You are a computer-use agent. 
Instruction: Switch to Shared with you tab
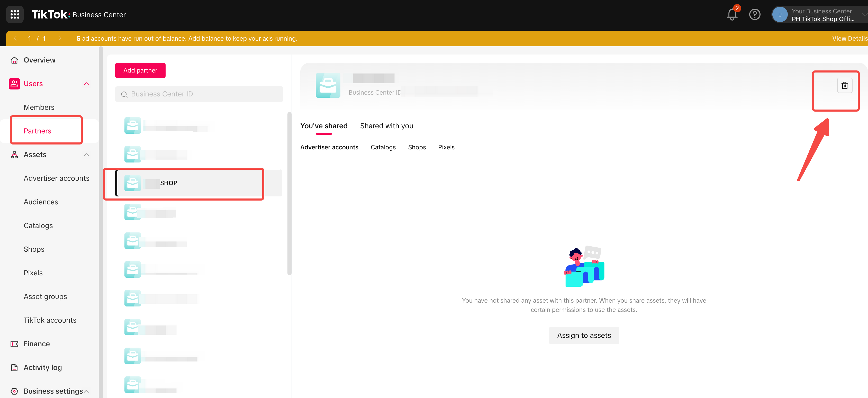coord(386,126)
